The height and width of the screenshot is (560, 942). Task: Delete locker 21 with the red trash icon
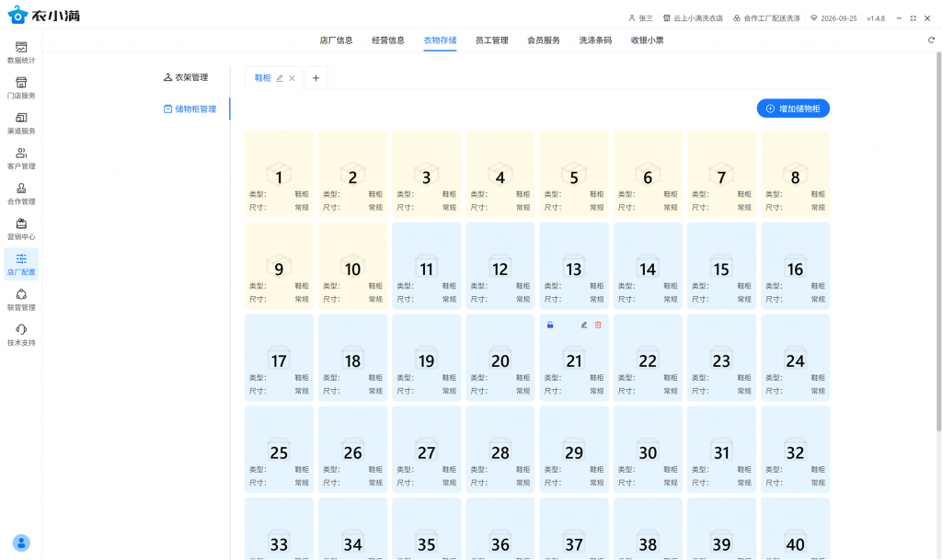[x=598, y=325]
